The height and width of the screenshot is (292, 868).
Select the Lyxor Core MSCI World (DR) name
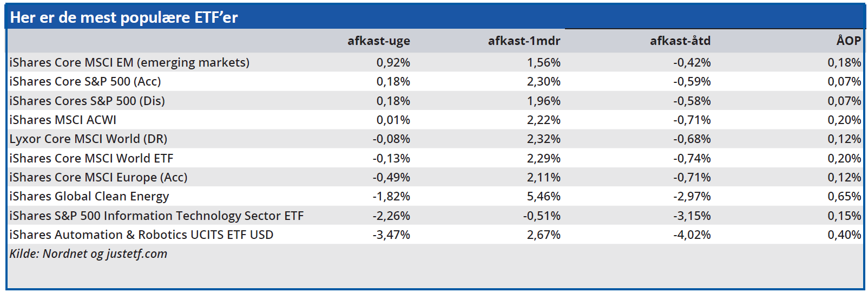tap(88, 139)
